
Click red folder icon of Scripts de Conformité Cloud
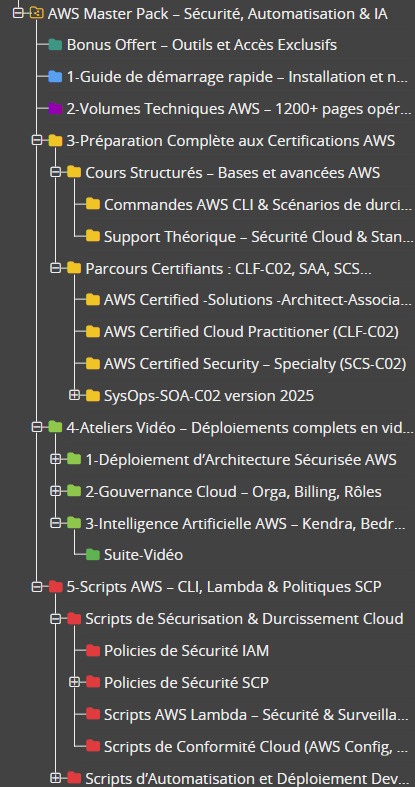click(x=93, y=745)
